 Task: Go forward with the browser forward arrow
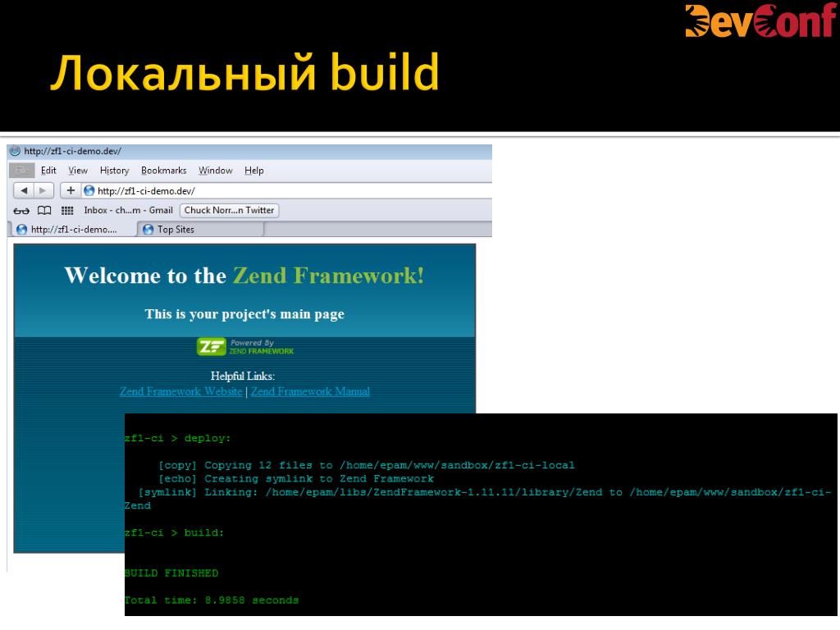[x=43, y=190]
